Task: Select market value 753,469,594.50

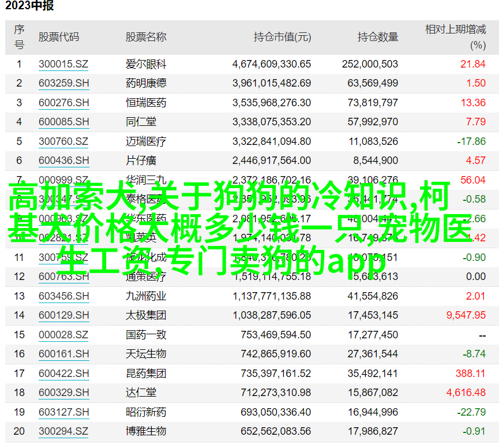Action: coord(276,335)
